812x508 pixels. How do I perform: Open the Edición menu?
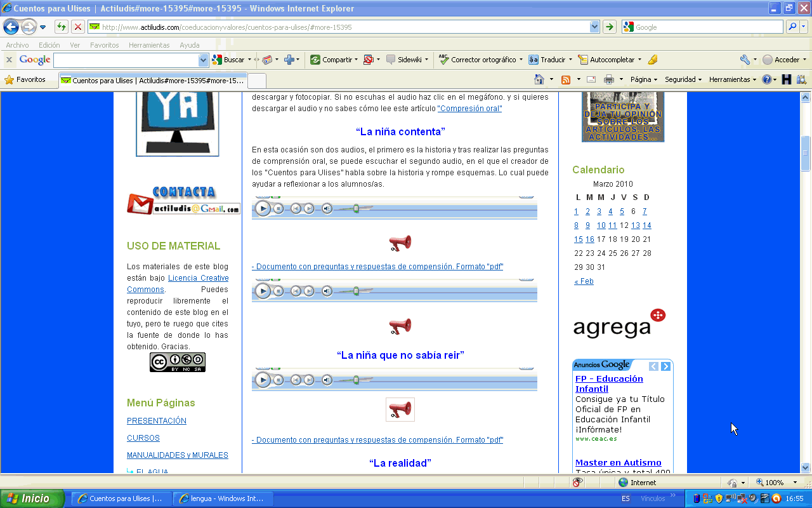(x=49, y=45)
